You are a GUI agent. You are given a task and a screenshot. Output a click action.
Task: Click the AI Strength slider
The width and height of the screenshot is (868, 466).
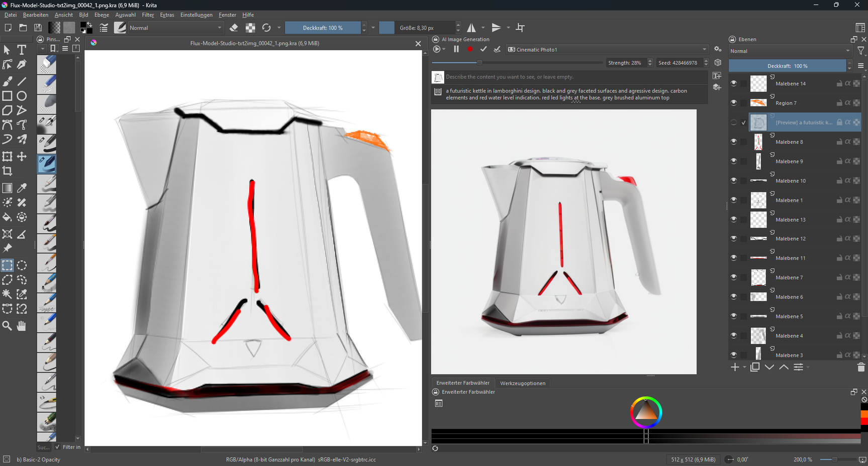tap(517, 63)
